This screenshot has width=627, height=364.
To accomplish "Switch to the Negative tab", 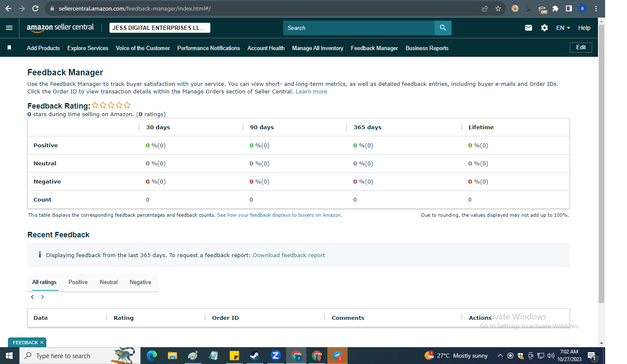I will point(141,282).
